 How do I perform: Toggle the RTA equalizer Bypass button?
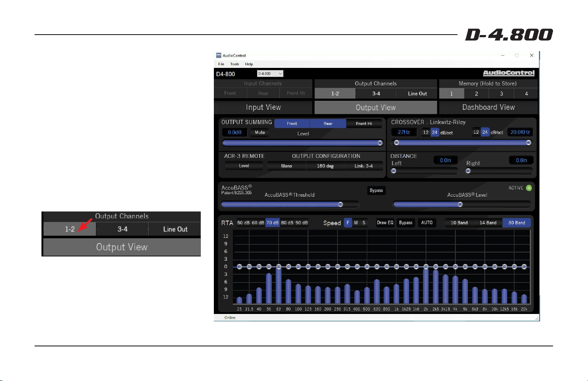[x=406, y=223]
